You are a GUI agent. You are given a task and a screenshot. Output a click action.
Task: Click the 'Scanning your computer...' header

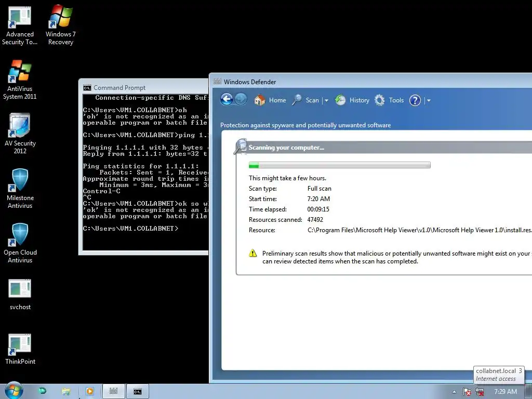tap(286, 147)
